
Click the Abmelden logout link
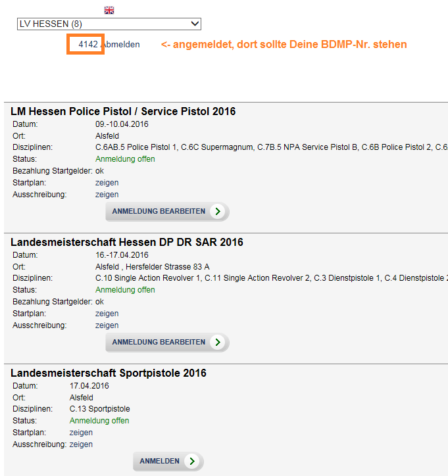click(121, 44)
